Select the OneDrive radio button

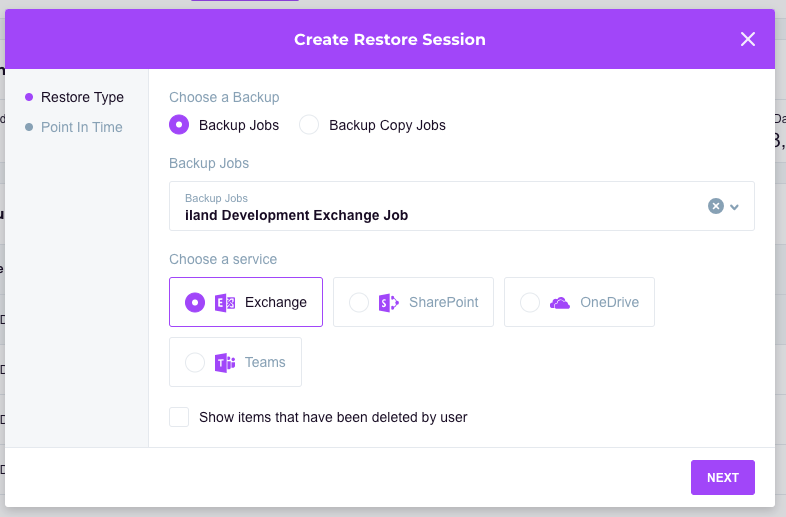530,302
